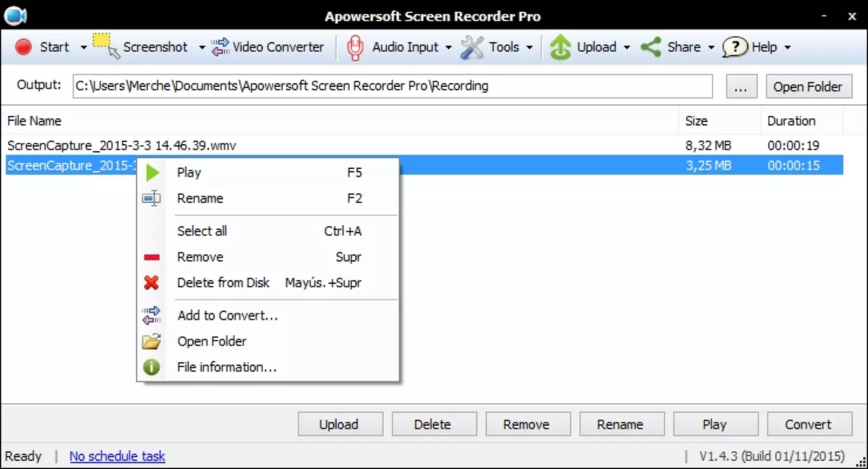
Task: Click the 8,32 MB size cell
Action: [708, 145]
